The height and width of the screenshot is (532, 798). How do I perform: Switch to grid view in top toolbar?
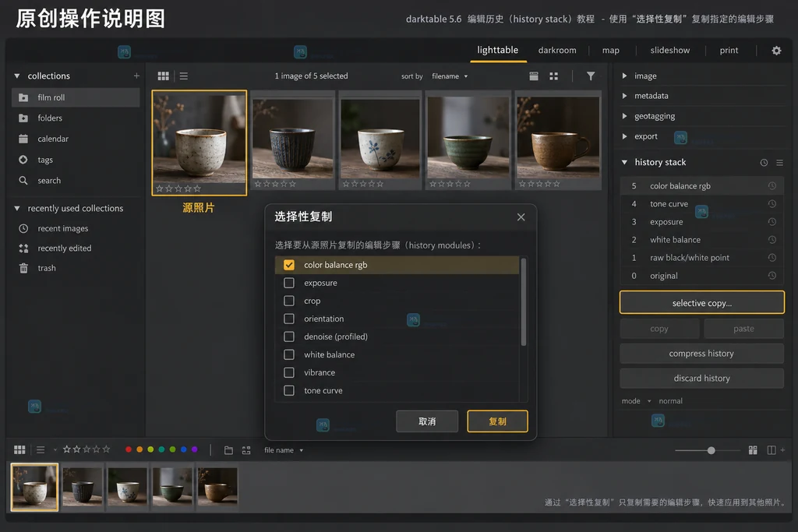point(164,76)
